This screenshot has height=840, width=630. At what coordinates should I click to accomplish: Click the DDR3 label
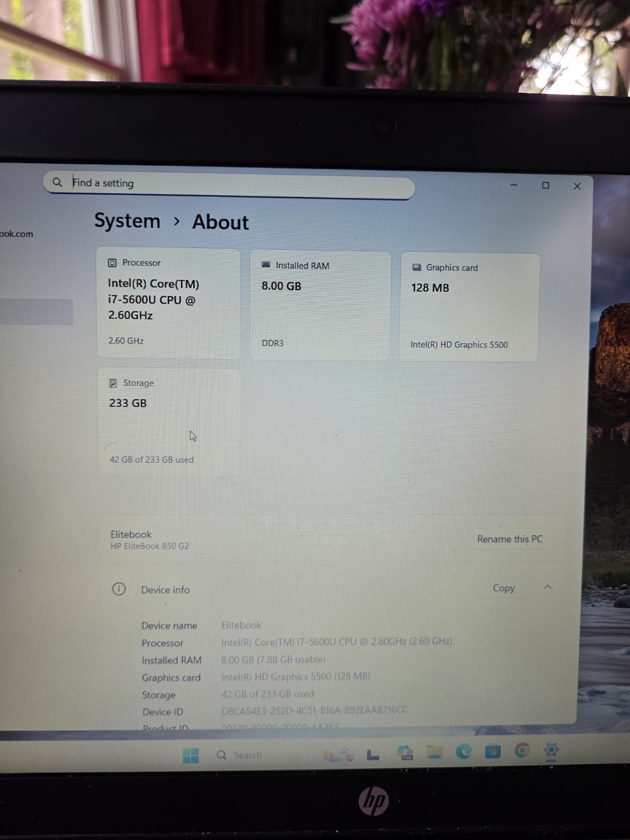[x=272, y=343]
